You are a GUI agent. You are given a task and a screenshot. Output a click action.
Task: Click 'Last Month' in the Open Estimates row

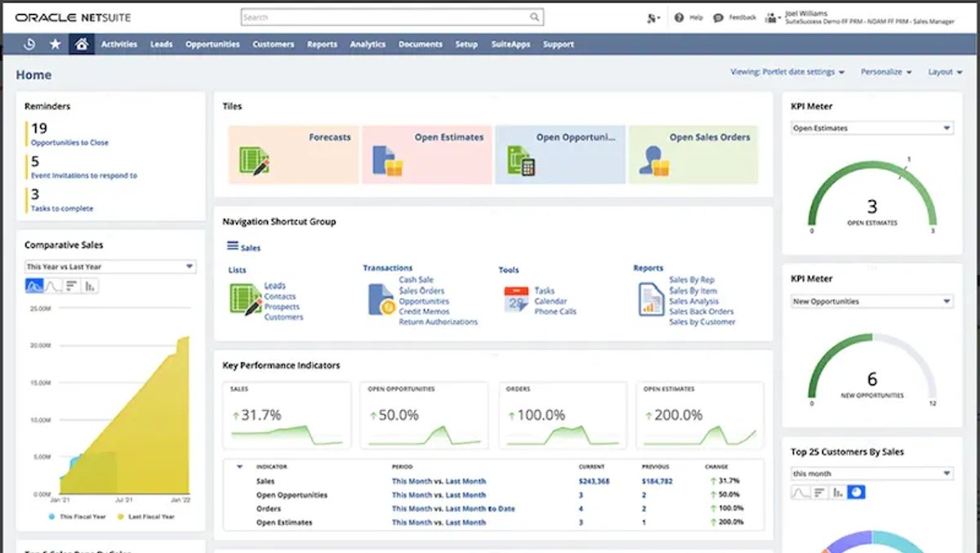(x=465, y=523)
